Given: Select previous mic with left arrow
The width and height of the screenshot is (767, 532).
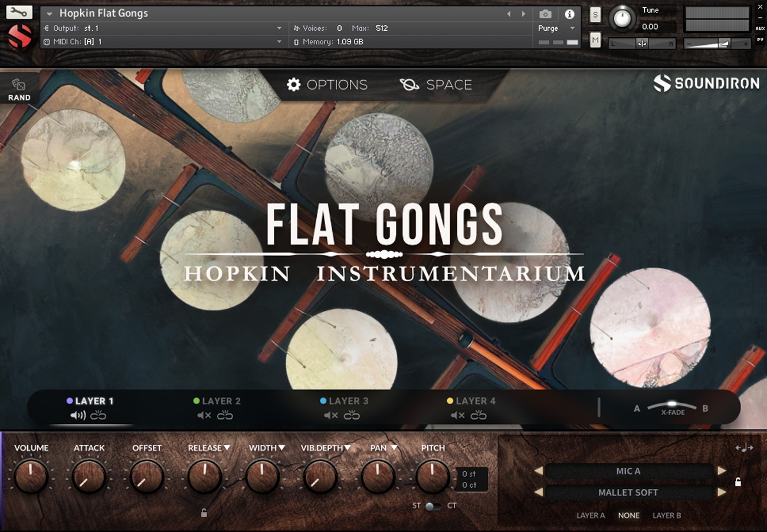Looking at the screenshot, I should 538,471.
